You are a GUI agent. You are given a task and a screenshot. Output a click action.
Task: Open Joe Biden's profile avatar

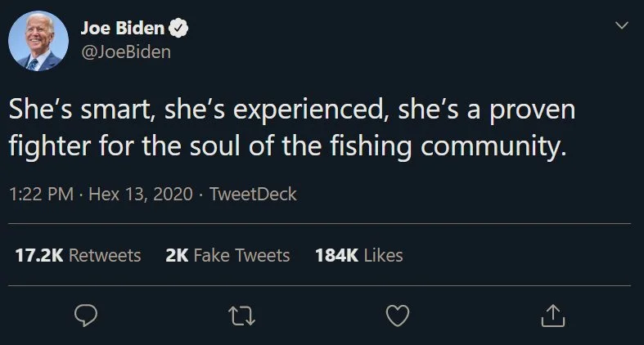[x=38, y=41]
